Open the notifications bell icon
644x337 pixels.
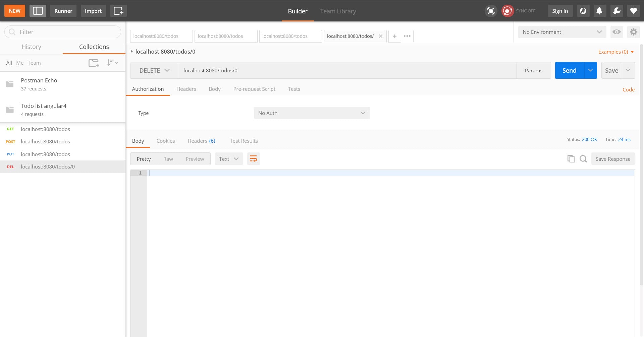[x=599, y=11]
